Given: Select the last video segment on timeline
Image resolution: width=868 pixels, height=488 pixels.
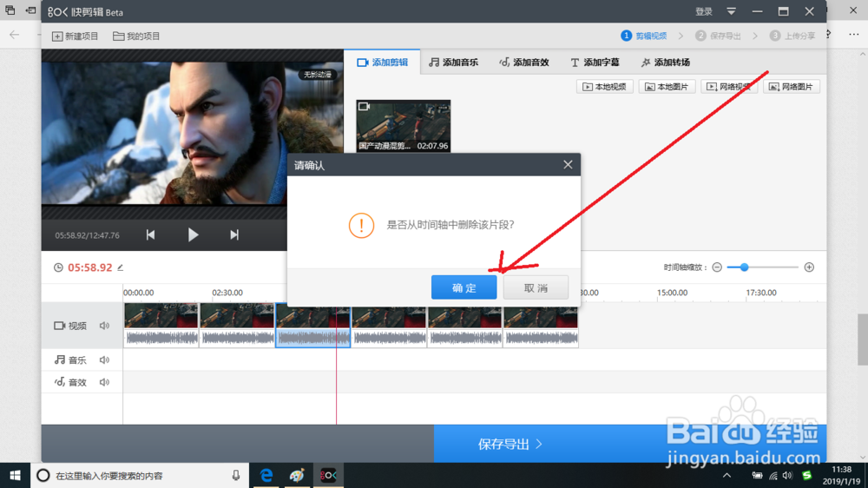Looking at the screenshot, I should 541,325.
